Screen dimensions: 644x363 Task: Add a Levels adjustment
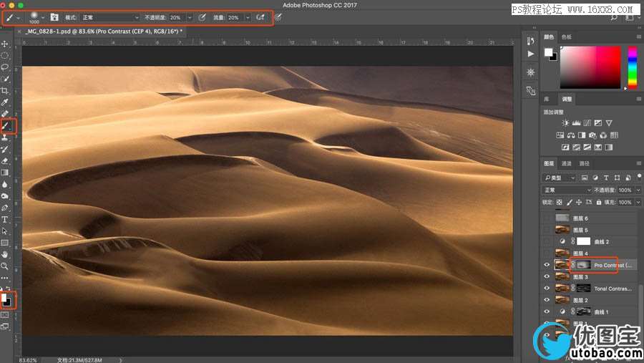(x=576, y=123)
